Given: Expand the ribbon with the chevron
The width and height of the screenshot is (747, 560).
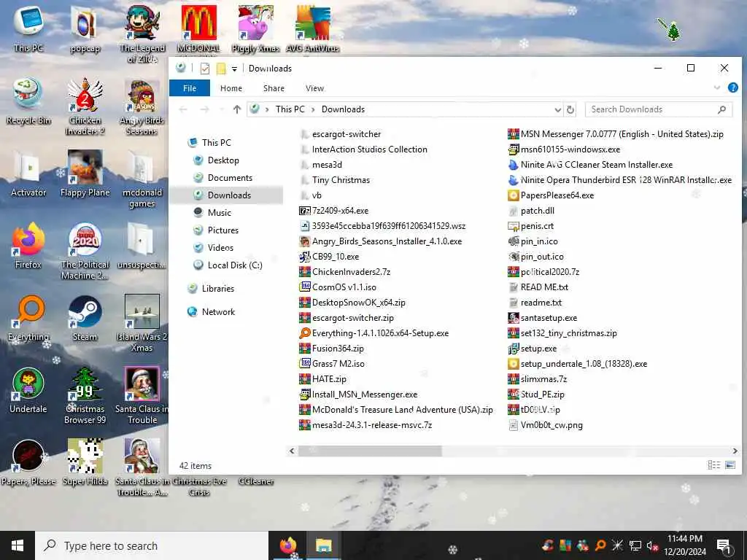Looking at the screenshot, I should pos(717,87).
